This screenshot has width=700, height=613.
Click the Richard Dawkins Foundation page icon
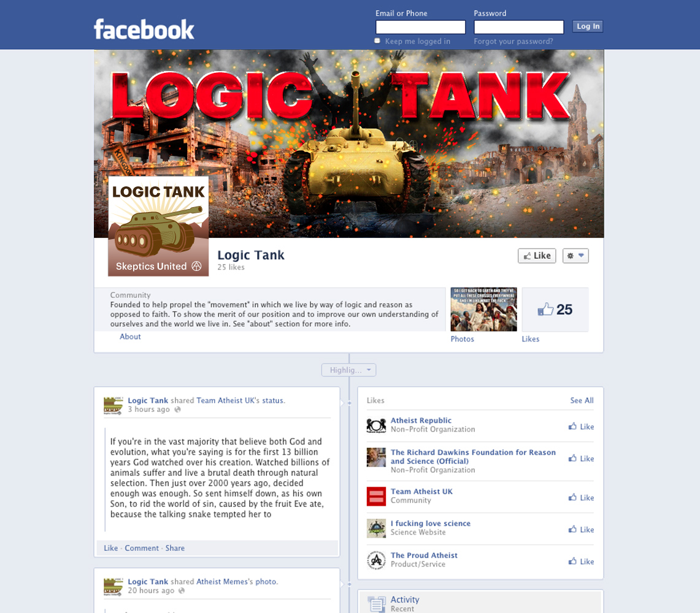coord(376,457)
